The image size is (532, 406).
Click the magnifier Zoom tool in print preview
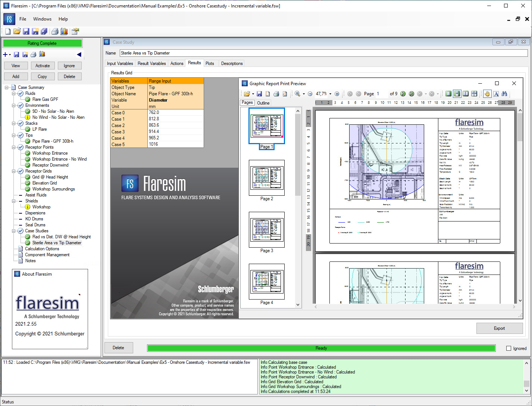point(297,94)
